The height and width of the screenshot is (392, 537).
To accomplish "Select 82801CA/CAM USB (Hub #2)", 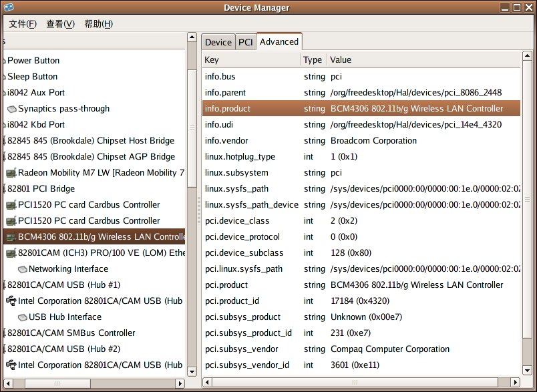I will coord(64,349).
